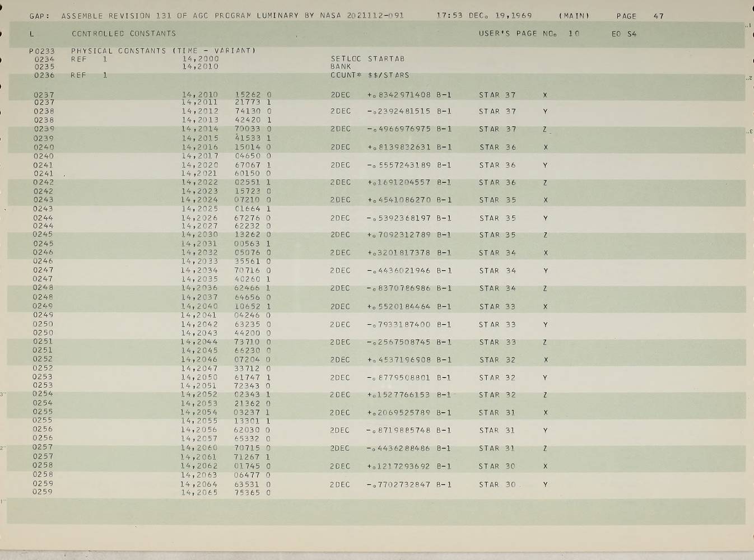Click the value "+.5520184464"
This screenshot has height=560, width=754.
(x=399, y=306)
